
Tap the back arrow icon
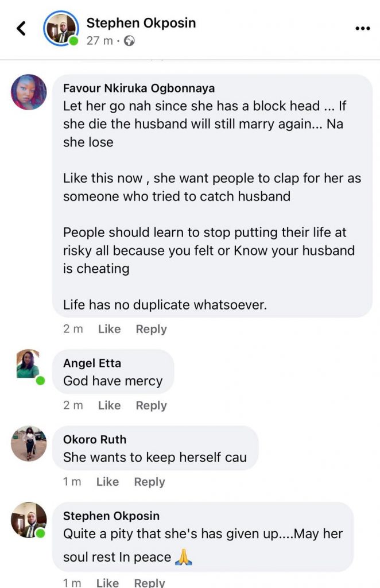[x=21, y=28]
